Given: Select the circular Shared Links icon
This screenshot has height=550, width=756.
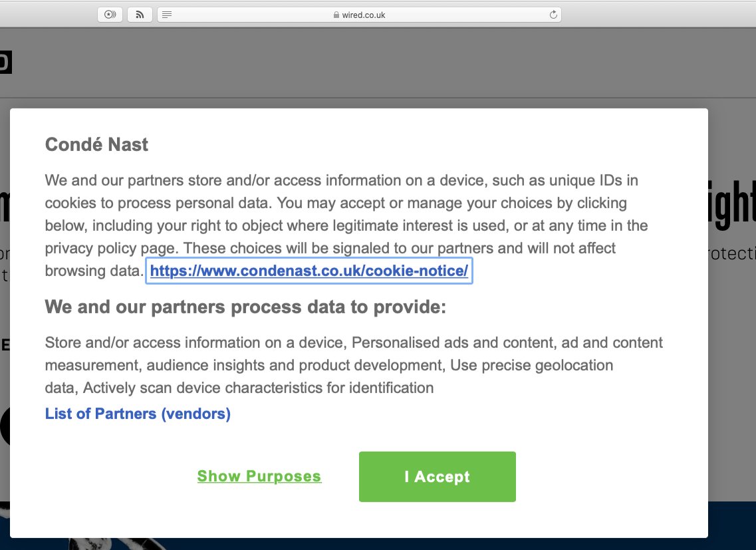Looking at the screenshot, I should pos(109,14).
